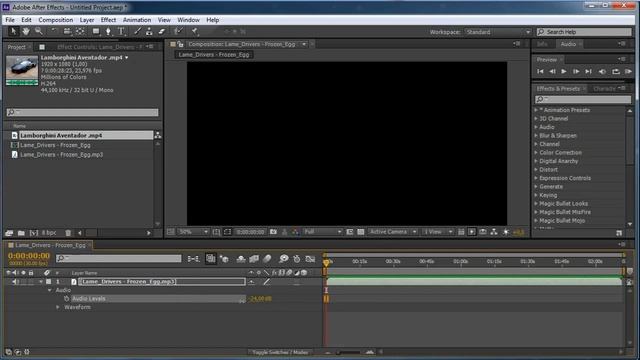The width and height of the screenshot is (640, 360).
Task: Create a new folder in Project panel
Action: 21,233
